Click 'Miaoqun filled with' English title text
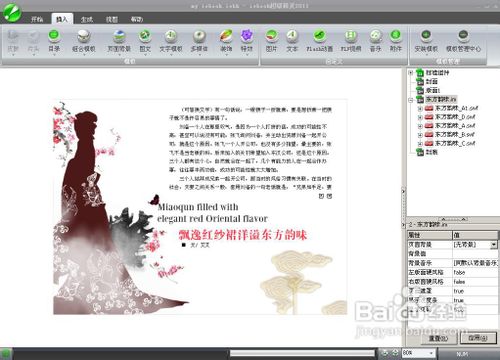The image size is (500, 360). click(198, 207)
